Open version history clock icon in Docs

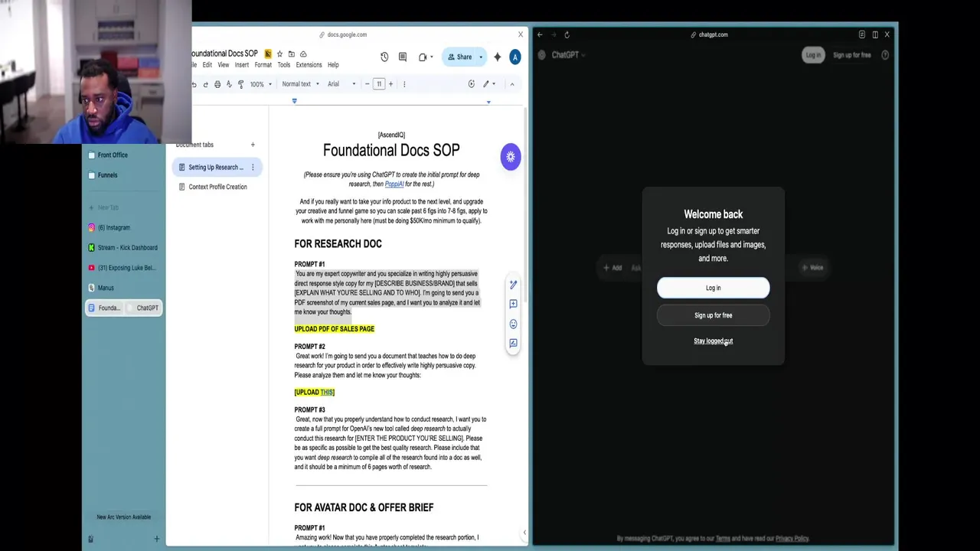pos(384,57)
